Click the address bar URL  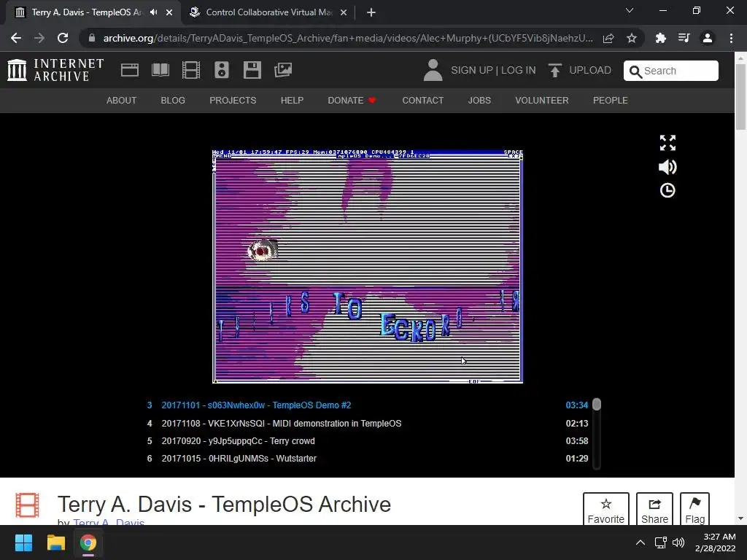pyautogui.click(x=348, y=38)
